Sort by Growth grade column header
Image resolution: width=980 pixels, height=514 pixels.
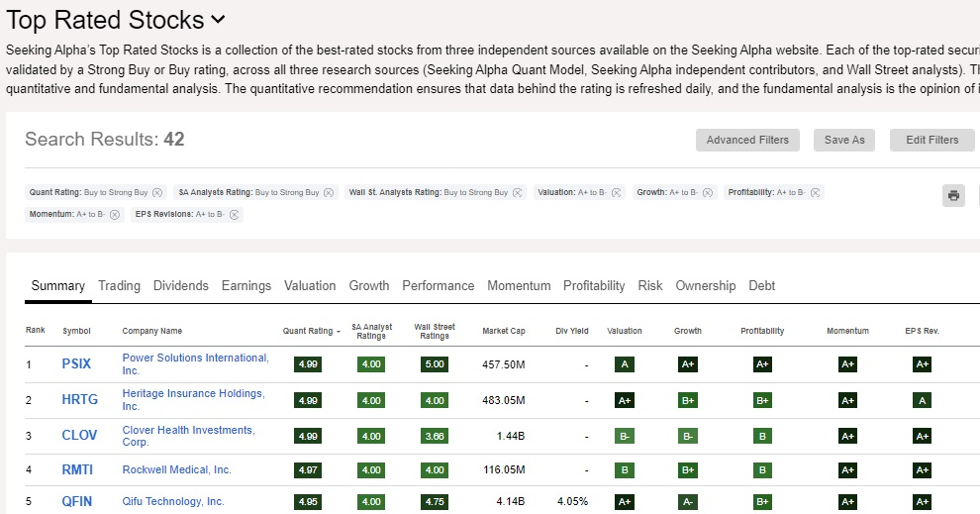pos(688,331)
